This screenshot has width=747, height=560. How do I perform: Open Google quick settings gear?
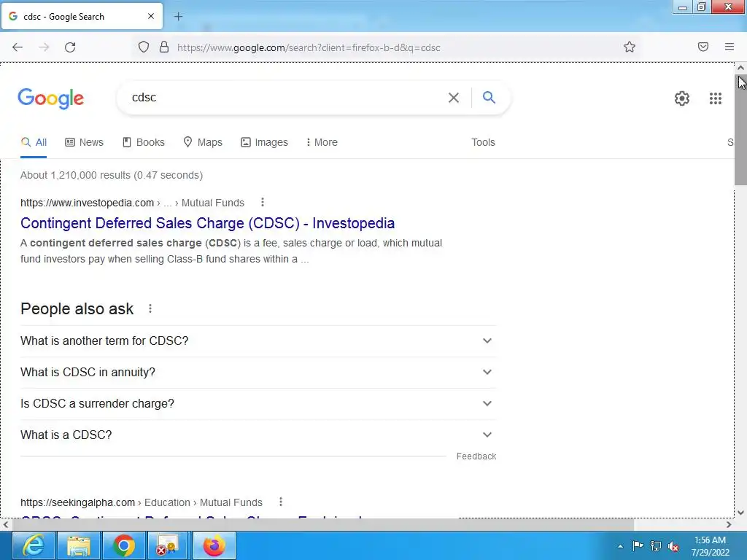tap(682, 98)
